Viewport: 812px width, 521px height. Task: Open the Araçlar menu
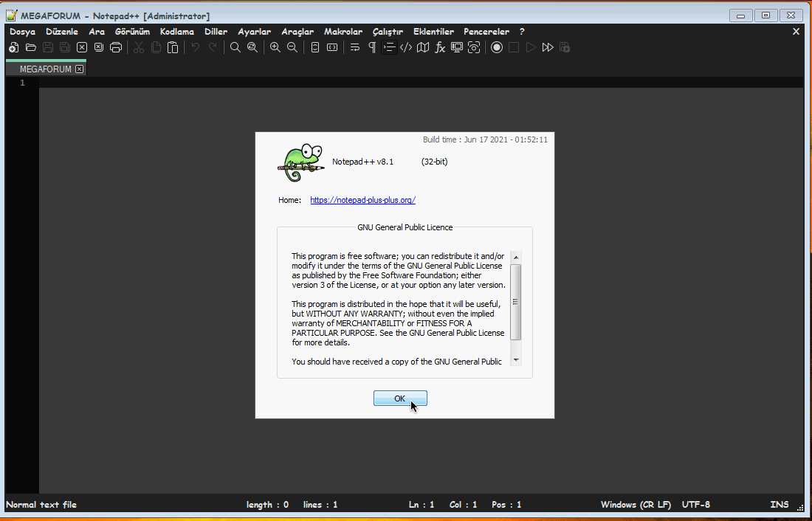click(297, 32)
